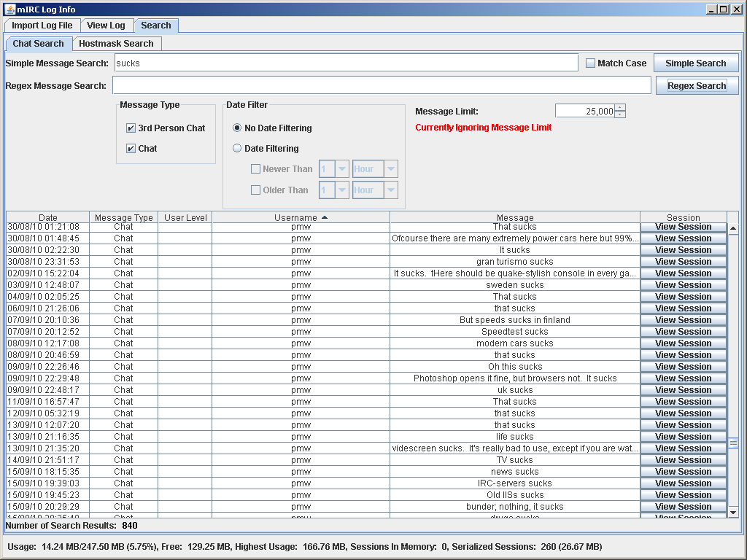The height and width of the screenshot is (560, 747).
Task: Enable the Match Case checkbox
Action: coord(591,63)
